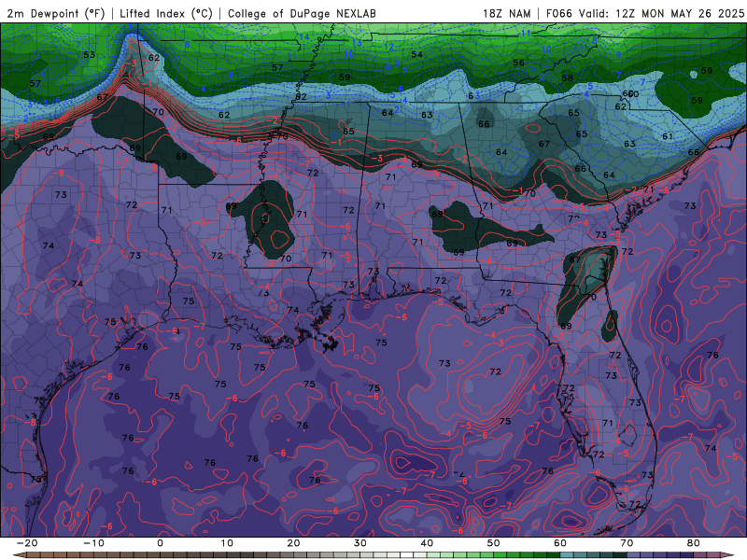The image size is (747, 560).
Task: Click the dewpoint value 53 on the map
Action: (89, 55)
